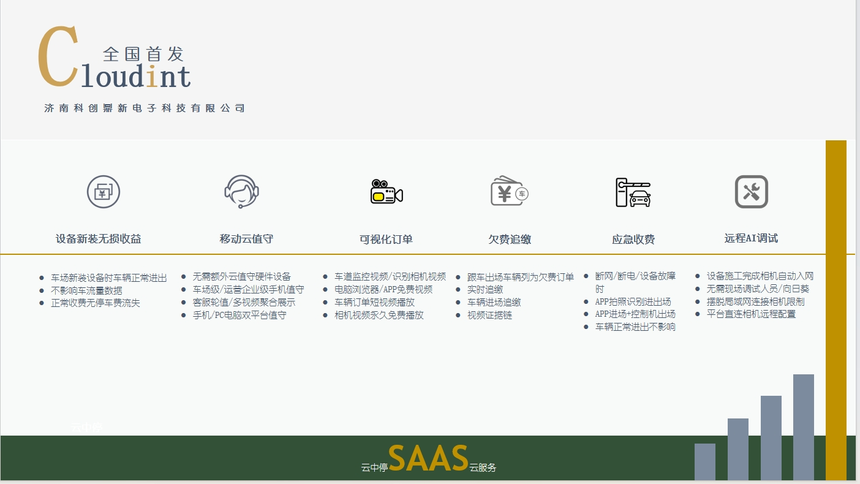Click the barrier gate with car icon
860x484 pixels.
[633, 193]
